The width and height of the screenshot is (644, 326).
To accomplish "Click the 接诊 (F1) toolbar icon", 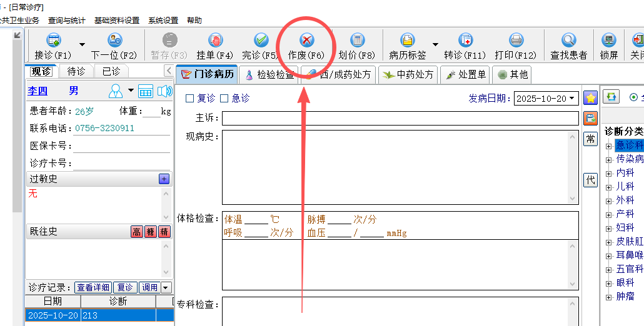I will [53, 41].
